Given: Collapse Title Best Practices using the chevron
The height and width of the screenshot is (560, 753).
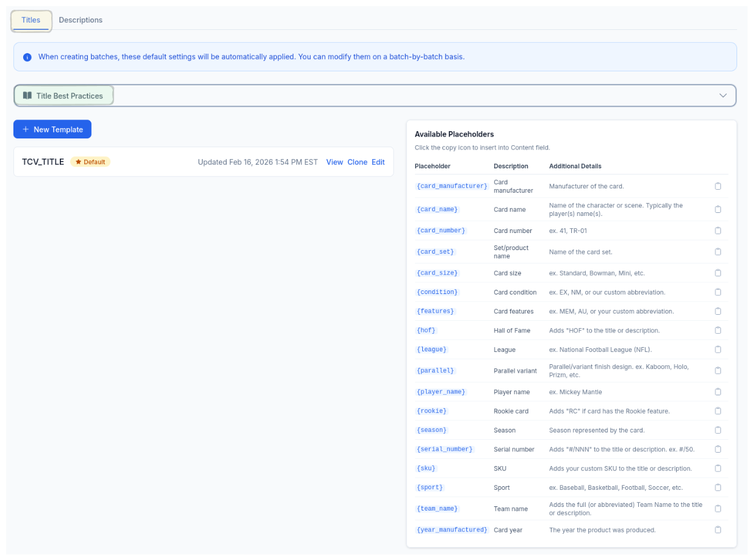Looking at the screenshot, I should coord(723,95).
